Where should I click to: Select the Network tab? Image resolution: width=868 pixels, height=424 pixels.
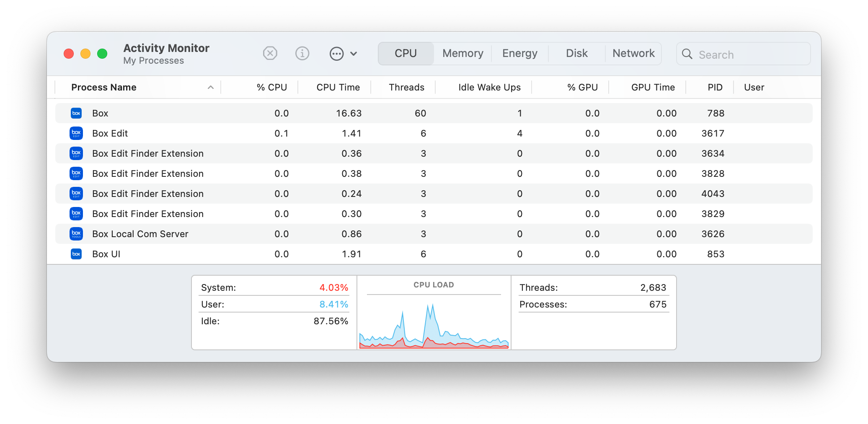pos(633,54)
